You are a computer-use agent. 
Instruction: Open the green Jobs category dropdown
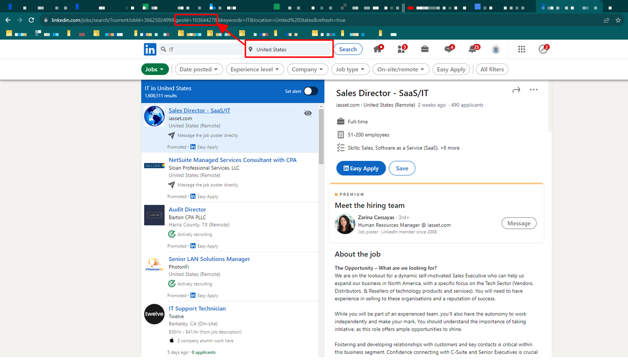point(155,70)
